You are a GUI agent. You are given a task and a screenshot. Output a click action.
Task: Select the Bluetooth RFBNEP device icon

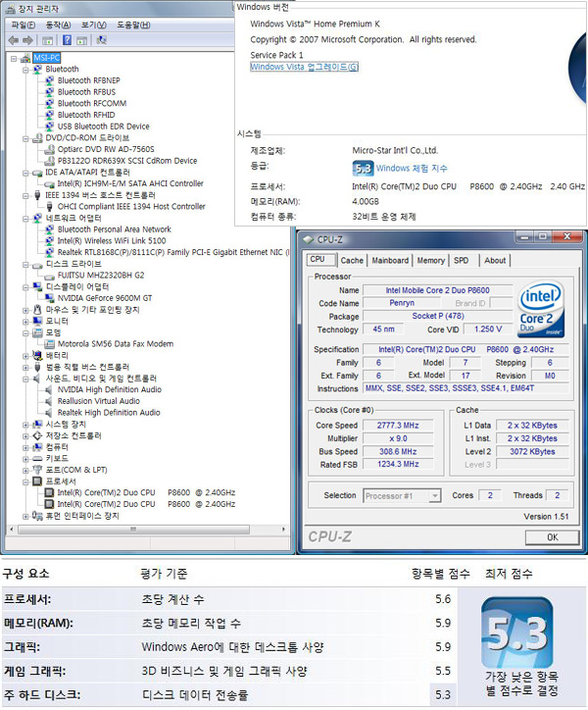[x=49, y=80]
